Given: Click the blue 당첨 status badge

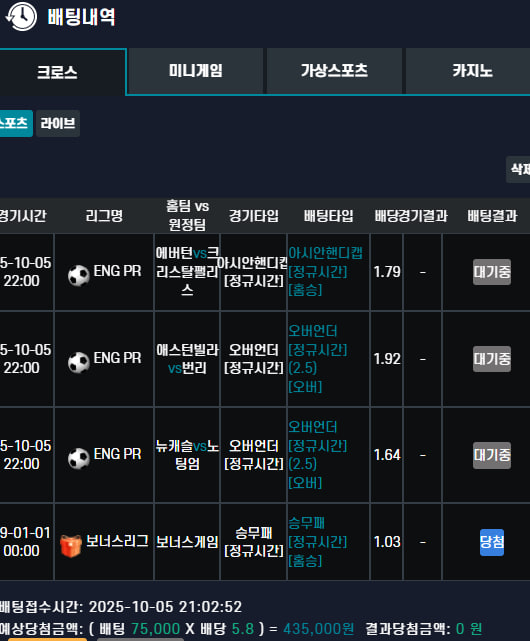Looking at the screenshot, I should coord(492,542).
